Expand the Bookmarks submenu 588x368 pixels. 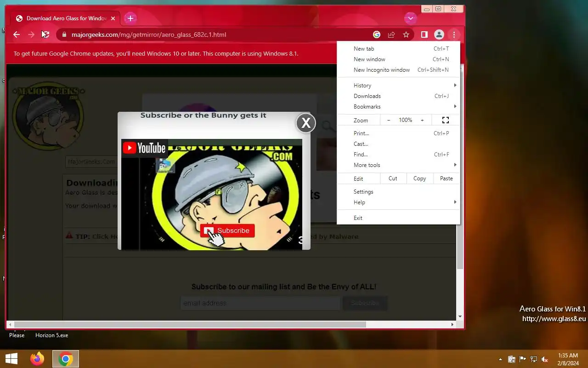coord(398,107)
